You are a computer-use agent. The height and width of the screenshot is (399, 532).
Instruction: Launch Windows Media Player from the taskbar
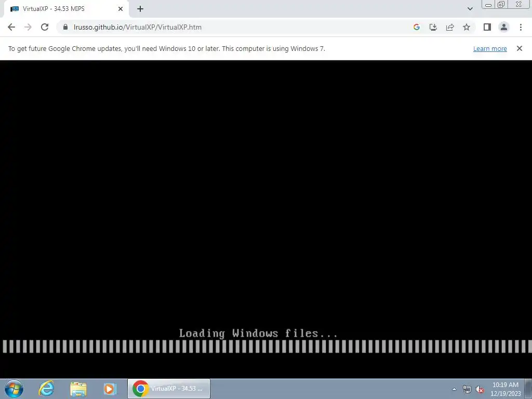tap(110, 389)
